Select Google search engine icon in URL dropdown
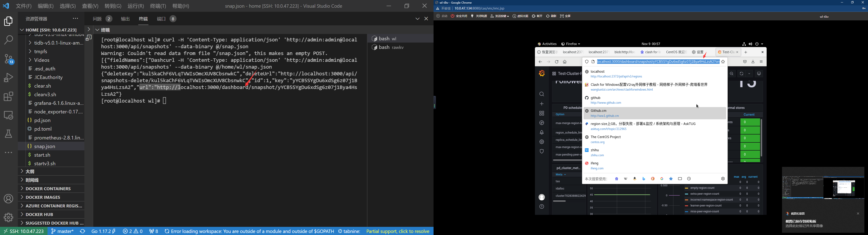The width and height of the screenshot is (868, 235). click(662, 179)
